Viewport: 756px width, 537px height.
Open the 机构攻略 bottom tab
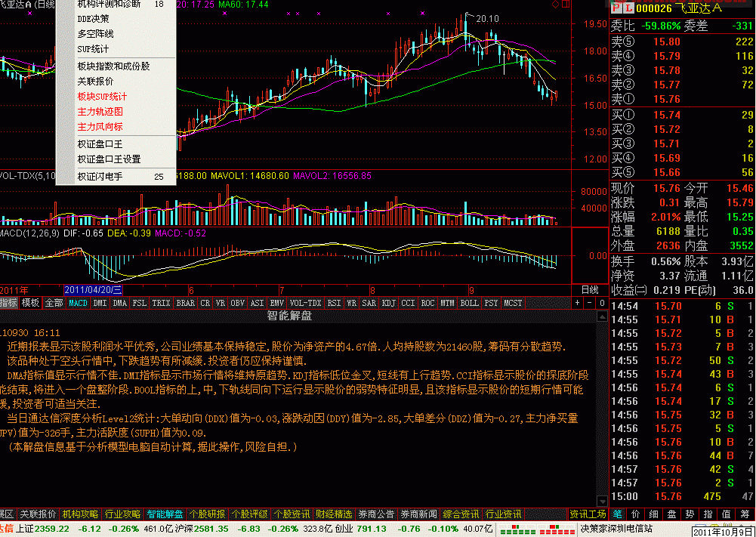81,514
